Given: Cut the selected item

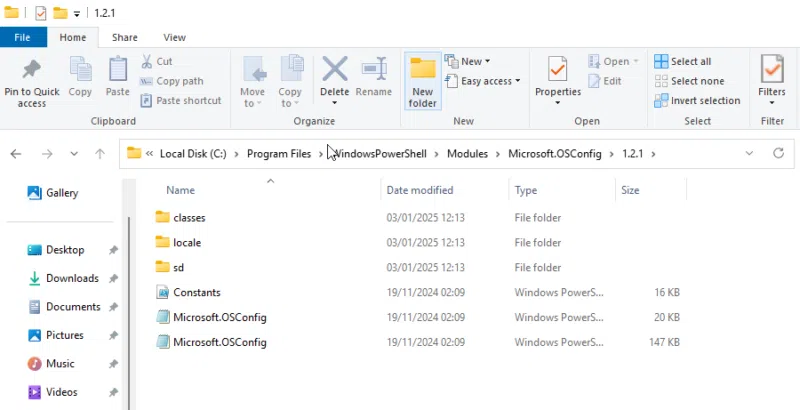Looking at the screenshot, I should 156,61.
